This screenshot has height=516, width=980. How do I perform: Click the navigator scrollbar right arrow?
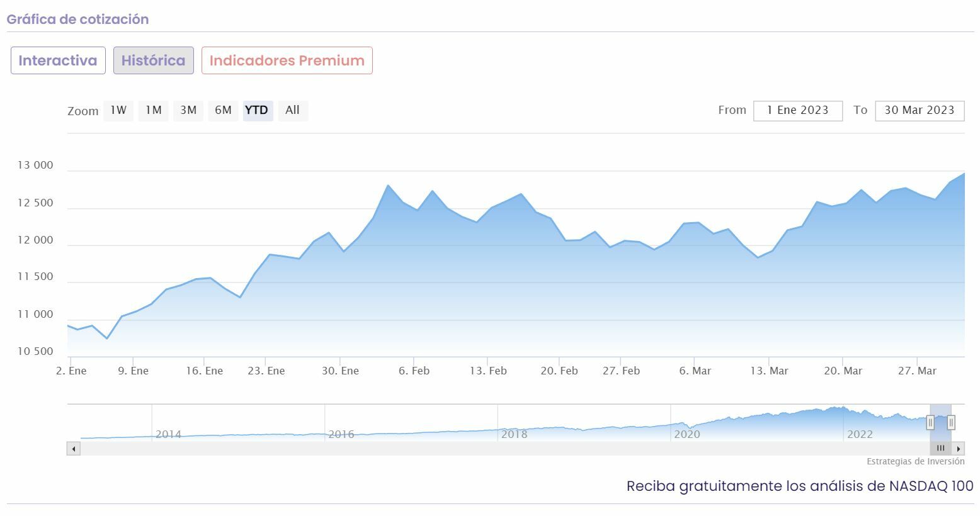tap(959, 449)
